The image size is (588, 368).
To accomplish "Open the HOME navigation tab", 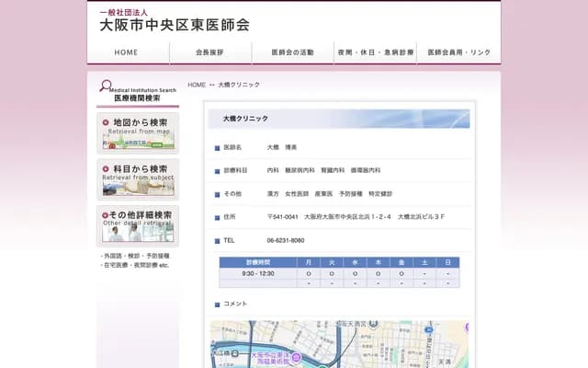I will 127,53.
